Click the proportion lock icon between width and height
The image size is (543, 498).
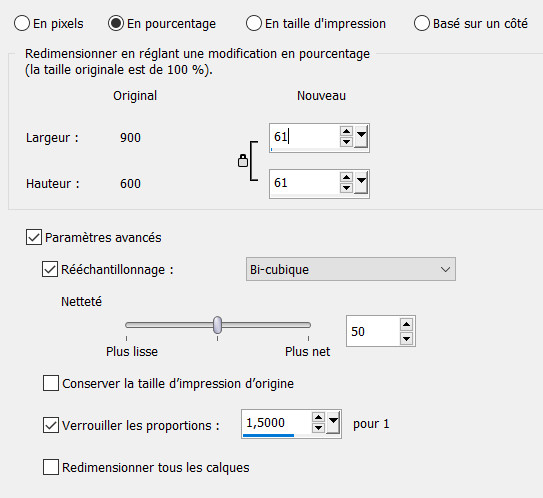point(243,161)
